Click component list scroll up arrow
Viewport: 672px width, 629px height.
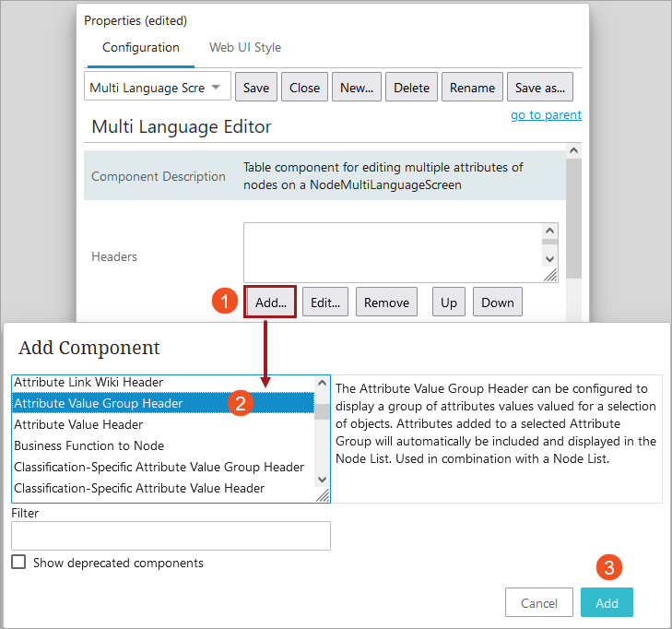click(323, 383)
